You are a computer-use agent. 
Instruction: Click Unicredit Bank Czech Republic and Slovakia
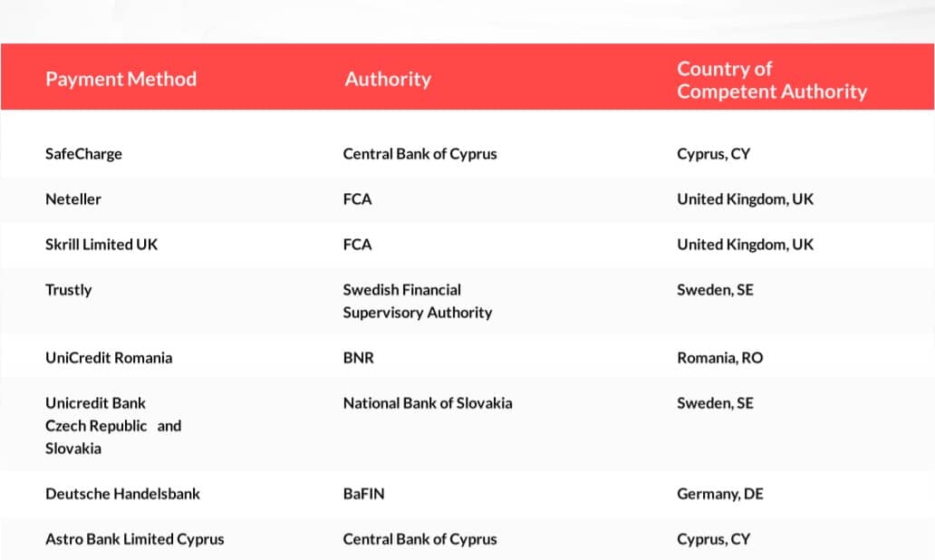point(113,426)
